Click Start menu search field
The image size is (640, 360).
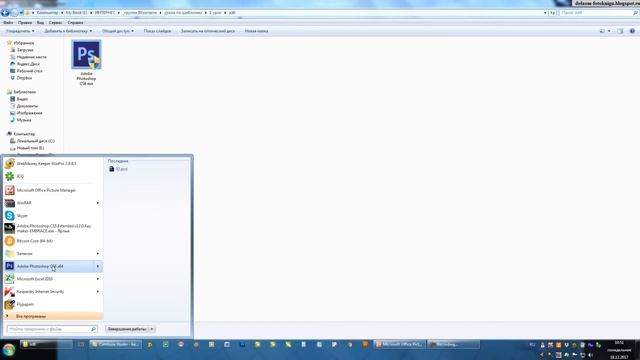tap(52, 329)
